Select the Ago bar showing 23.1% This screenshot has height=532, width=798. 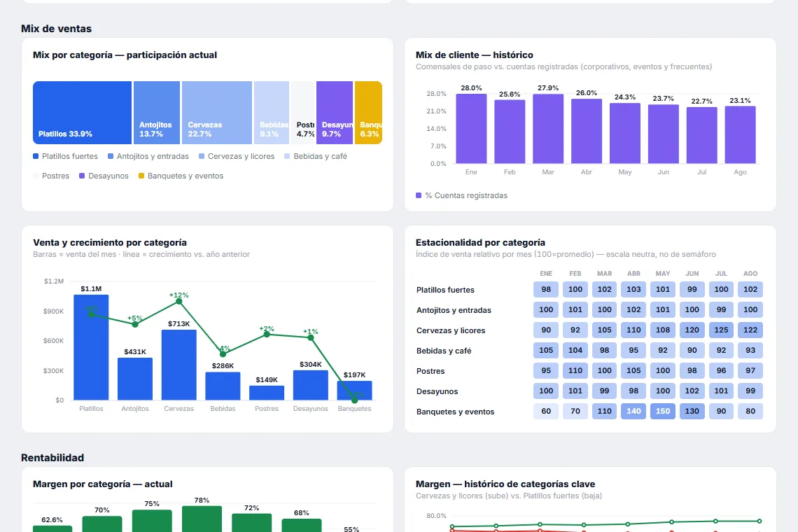click(x=740, y=135)
